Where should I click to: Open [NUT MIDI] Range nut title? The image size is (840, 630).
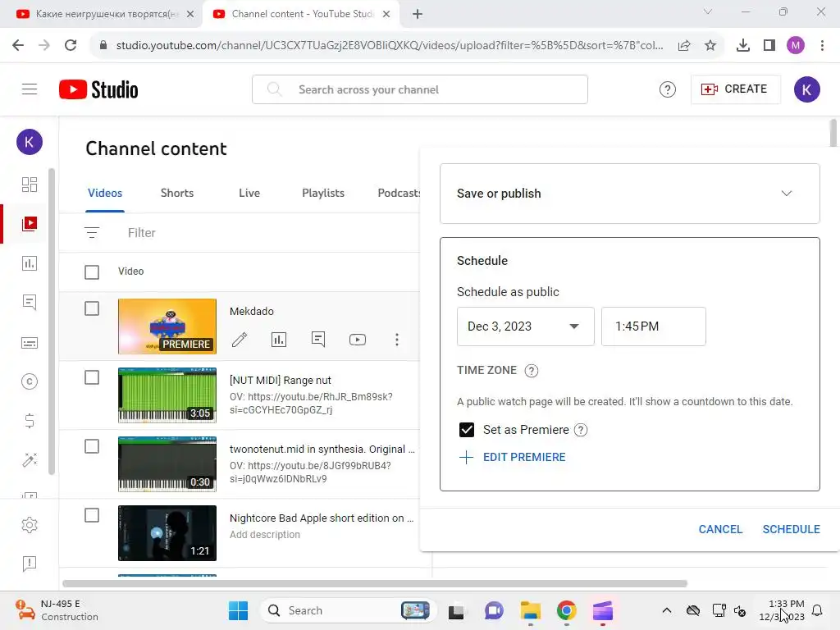(281, 381)
